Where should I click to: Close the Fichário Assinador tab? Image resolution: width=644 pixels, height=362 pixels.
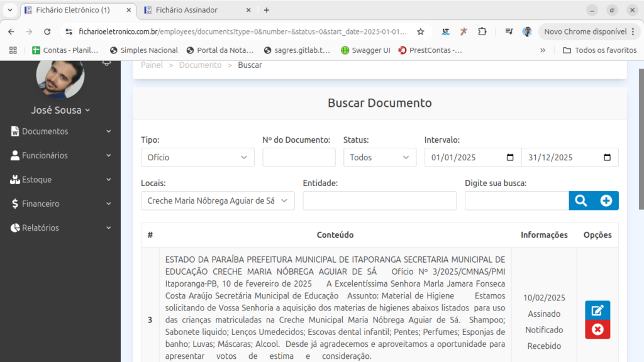[248, 10]
